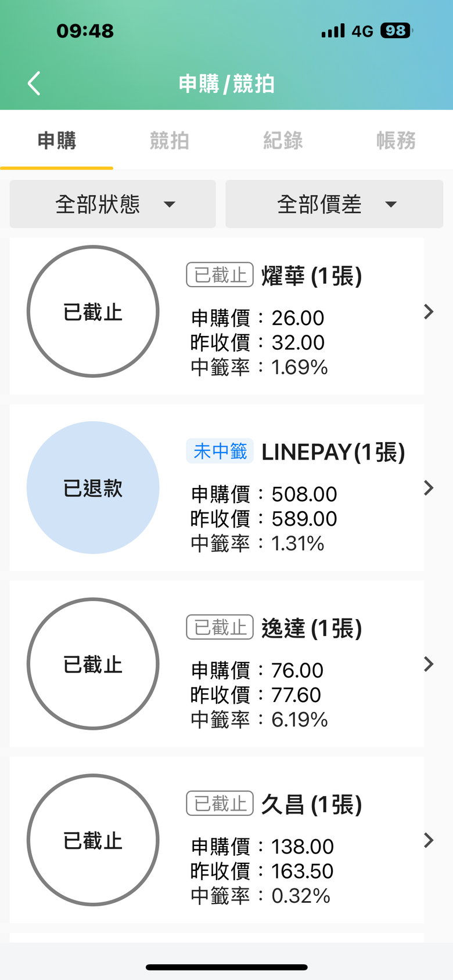Switch to the 紀錄 tab
Viewport: 453px width, 980px height.
pos(283,140)
